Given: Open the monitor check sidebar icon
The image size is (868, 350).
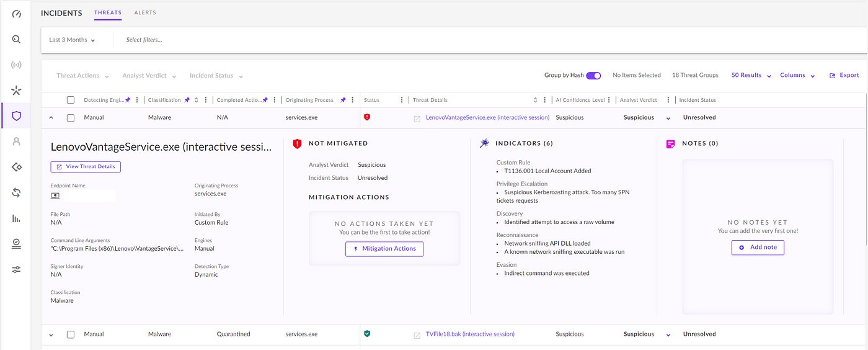Looking at the screenshot, I should tap(17, 244).
